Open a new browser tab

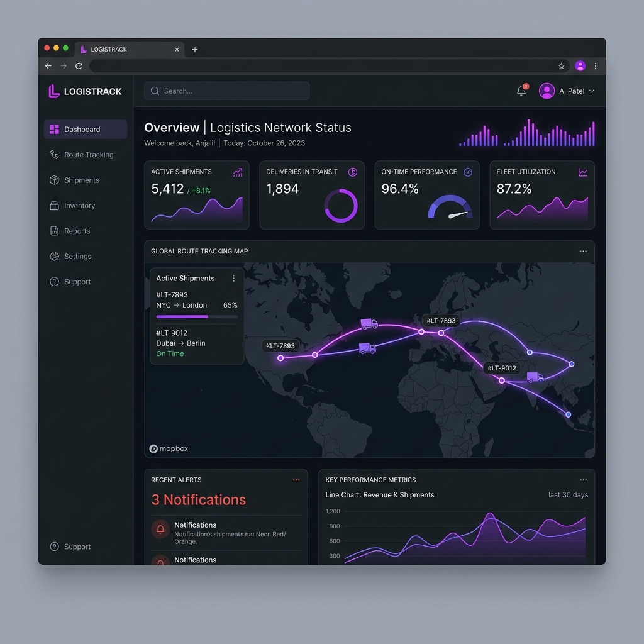195,50
